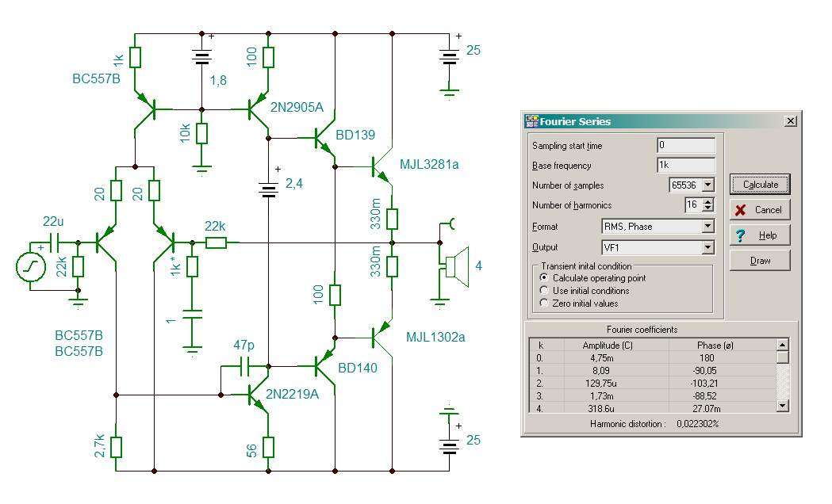Click the Fourier Series title bar icon
The width and height of the screenshot is (832, 504).
pyautogui.click(x=531, y=121)
